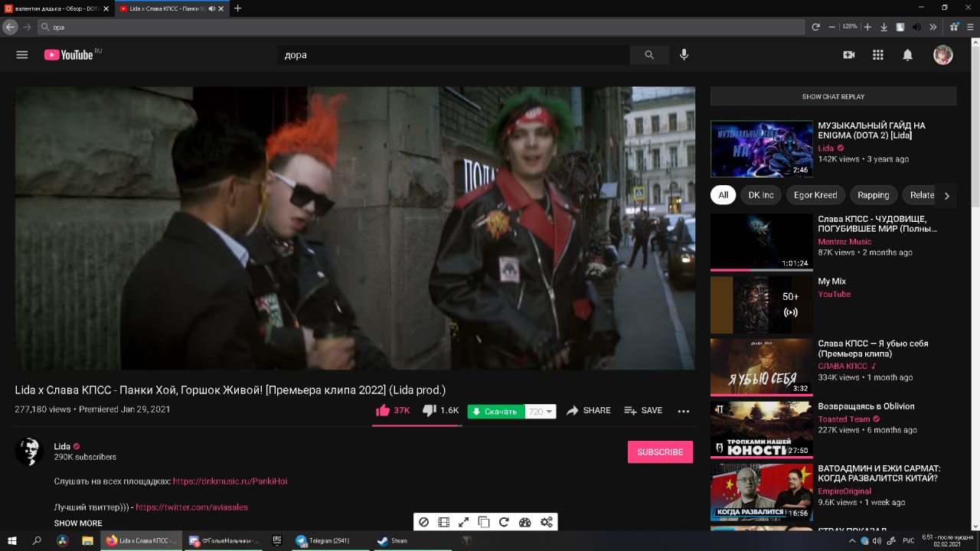Click the YouTube search input field
Image resolution: width=980 pixels, height=551 pixels.
coord(453,55)
